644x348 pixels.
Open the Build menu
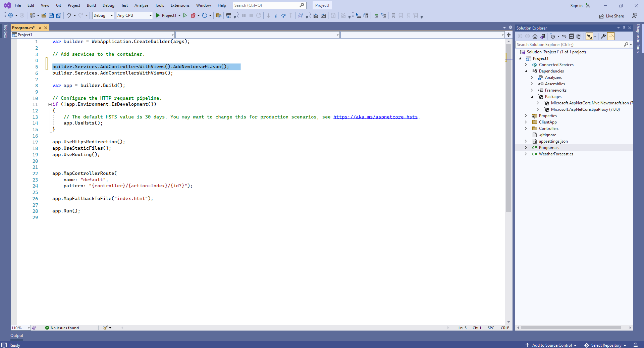(x=91, y=5)
